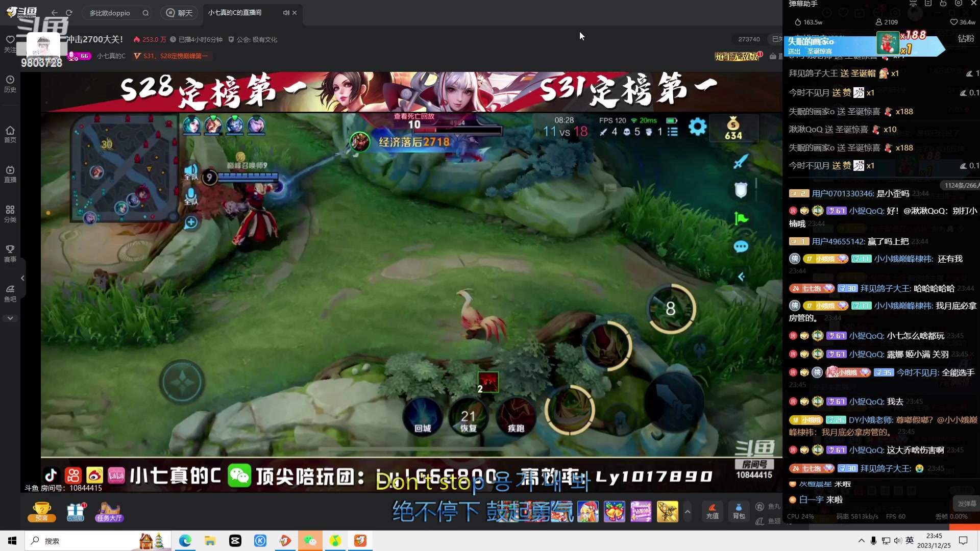Open the 背包 (backpack) at bottom bar
The height and width of the screenshot is (551, 980).
(739, 511)
